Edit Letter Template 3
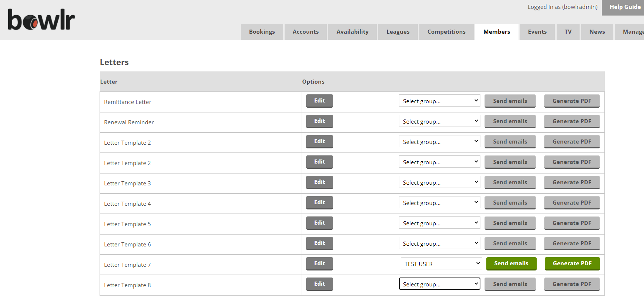This screenshot has height=306, width=644. point(319,182)
